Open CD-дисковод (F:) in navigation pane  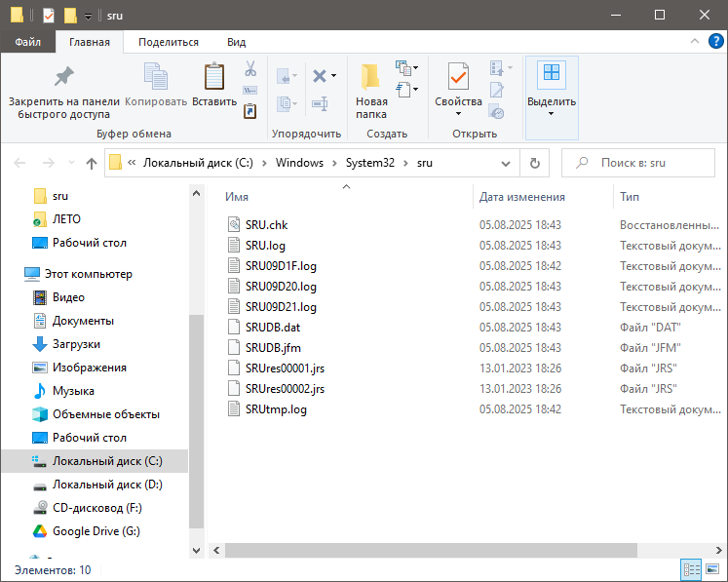97,508
